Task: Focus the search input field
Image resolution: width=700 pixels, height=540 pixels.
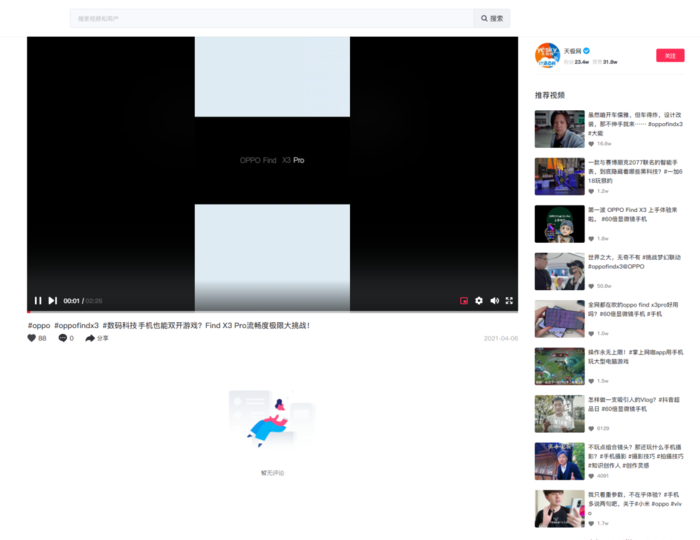Action: (271, 18)
